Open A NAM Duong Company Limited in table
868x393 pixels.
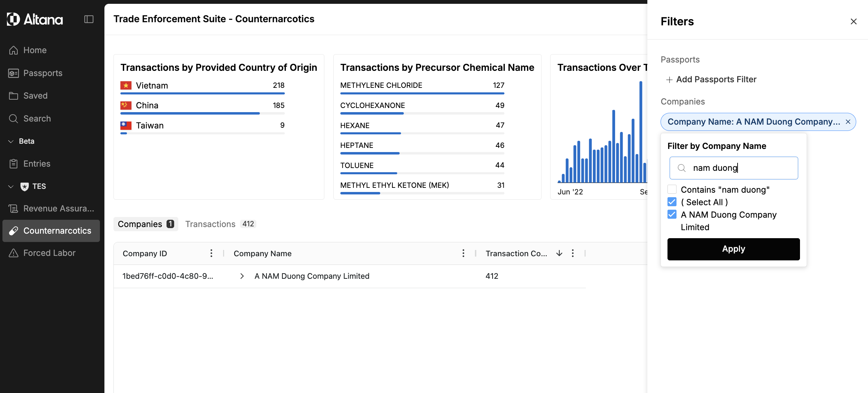(x=312, y=276)
